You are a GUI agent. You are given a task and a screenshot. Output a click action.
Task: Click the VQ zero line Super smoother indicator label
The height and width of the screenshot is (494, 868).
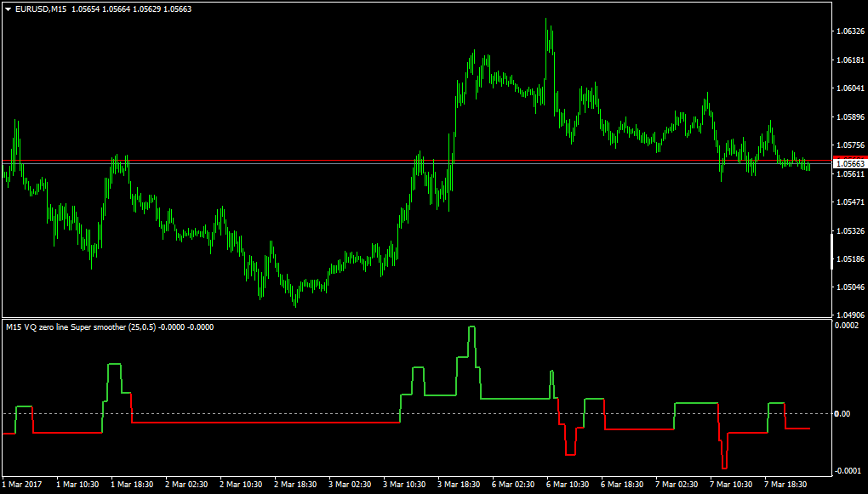click(x=110, y=327)
